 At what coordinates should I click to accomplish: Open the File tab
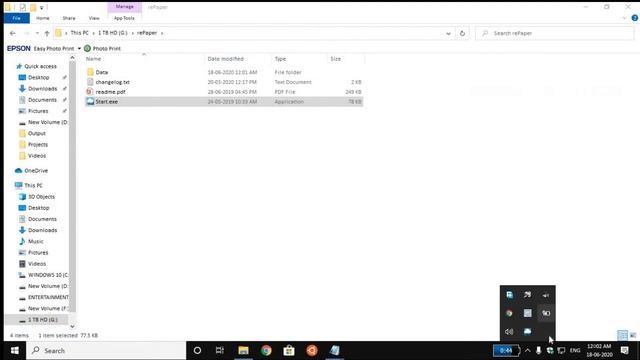[x=16, y=18]
